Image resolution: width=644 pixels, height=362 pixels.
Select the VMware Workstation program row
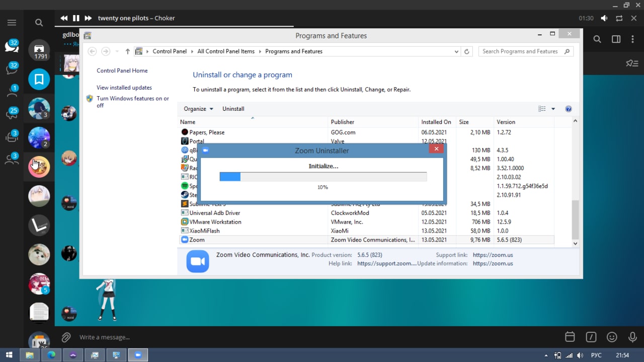[x=367, y=222]
